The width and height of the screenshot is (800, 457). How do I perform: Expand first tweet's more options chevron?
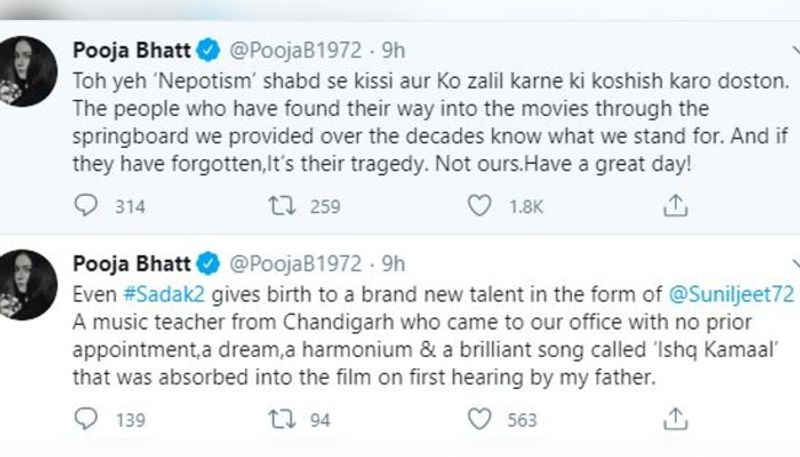pyautogui.click(x=796, y=50)
